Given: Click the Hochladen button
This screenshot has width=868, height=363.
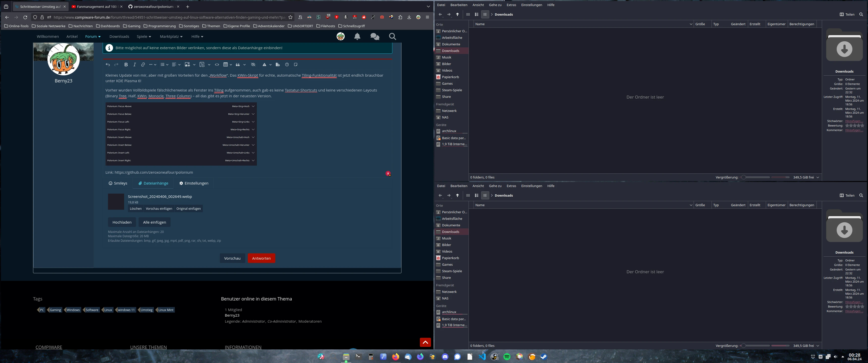Looking at the screenshot, I should coord(122,223).
